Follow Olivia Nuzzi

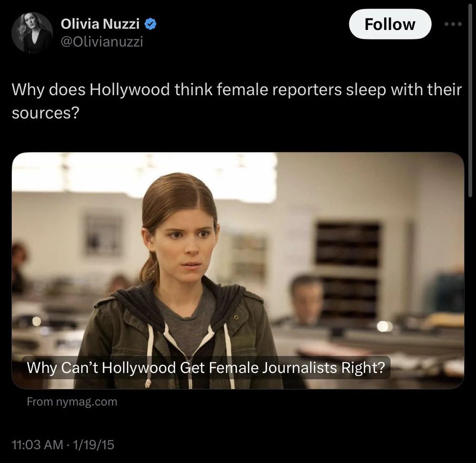tap(390, 24)
